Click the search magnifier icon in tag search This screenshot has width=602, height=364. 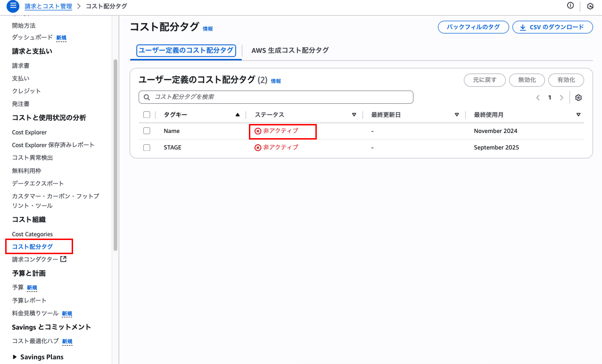click(147, 97)
